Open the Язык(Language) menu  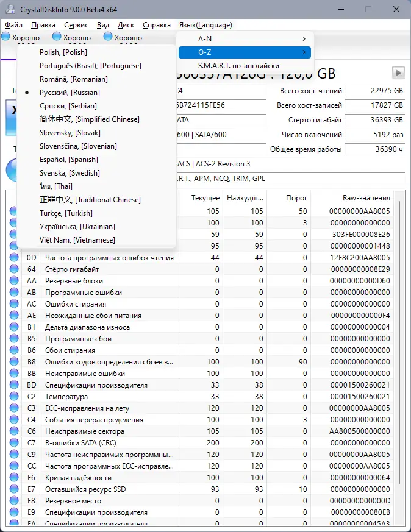pyautogui.click(x=205, y=25)
